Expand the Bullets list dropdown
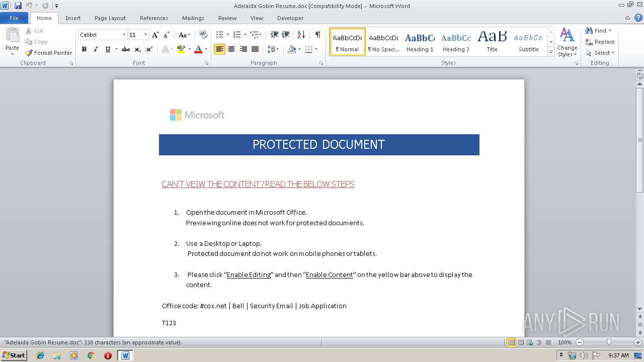 (x=227, y=35)
